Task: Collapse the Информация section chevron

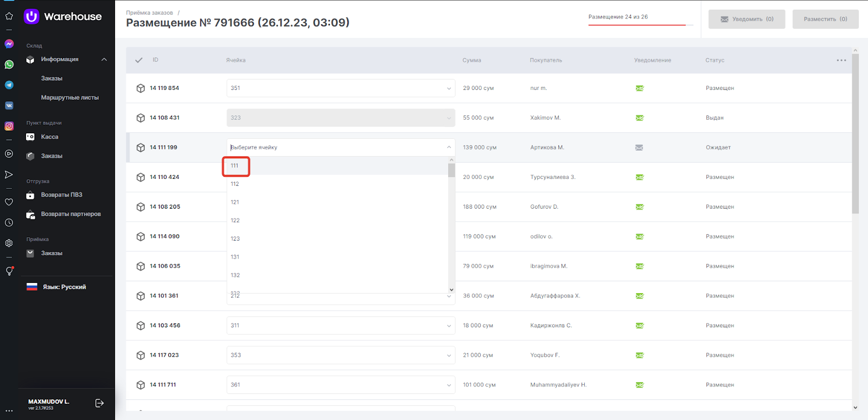Action: pos(104,59)
